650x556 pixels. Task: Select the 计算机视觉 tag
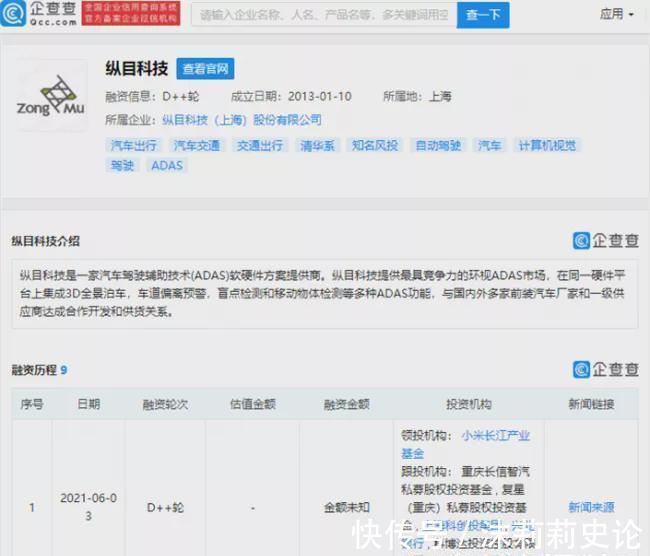[547, 145]
